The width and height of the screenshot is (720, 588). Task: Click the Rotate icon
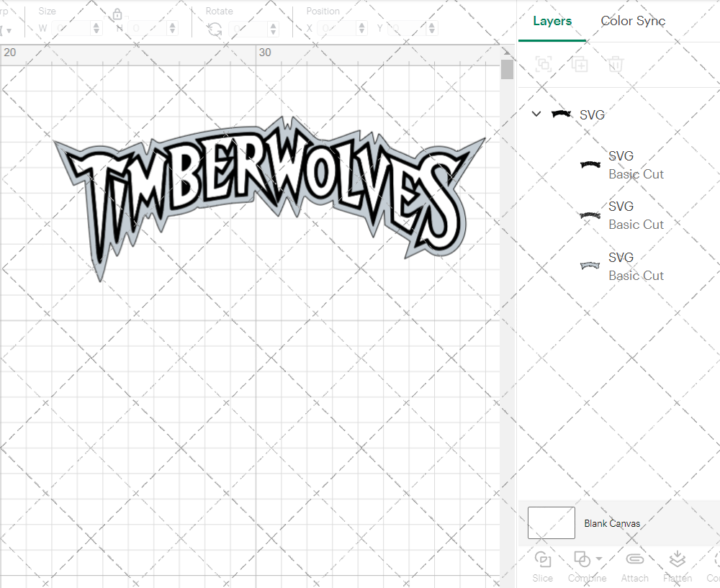[215, 30]
